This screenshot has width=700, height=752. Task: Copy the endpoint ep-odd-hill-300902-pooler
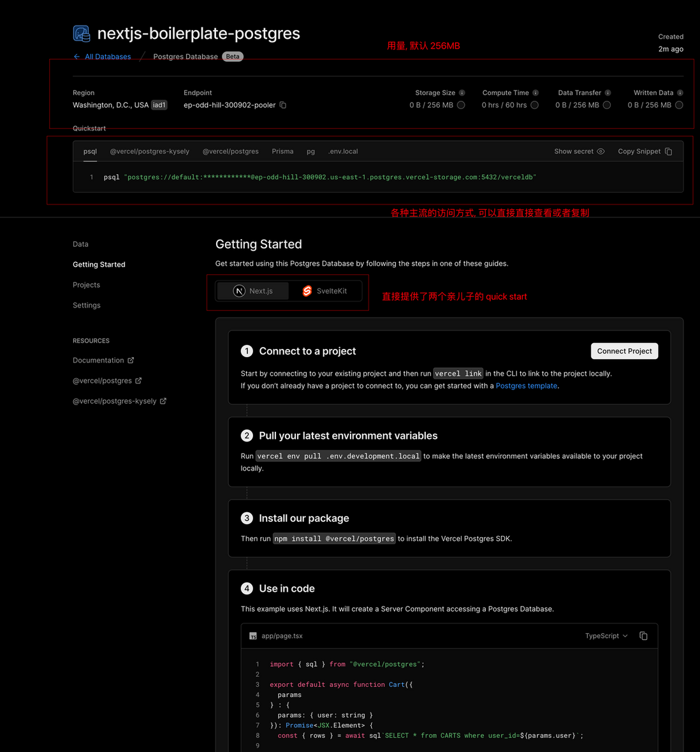pyautogui.click(x=283, y=105)
